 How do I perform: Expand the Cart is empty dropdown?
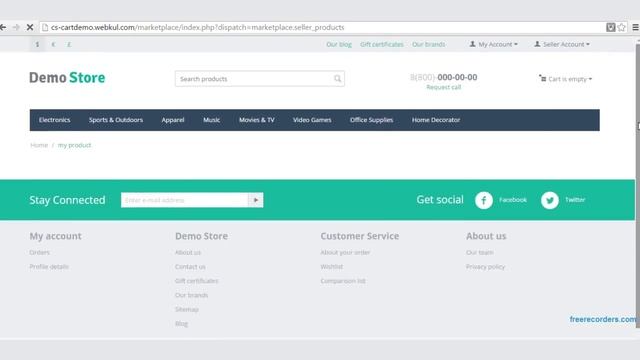(565, 79)
